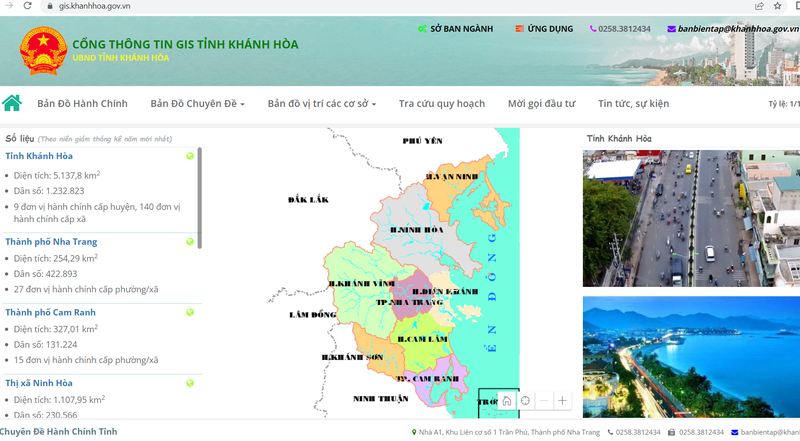
Task: Click footer email banbientap link
Action: 770,432
